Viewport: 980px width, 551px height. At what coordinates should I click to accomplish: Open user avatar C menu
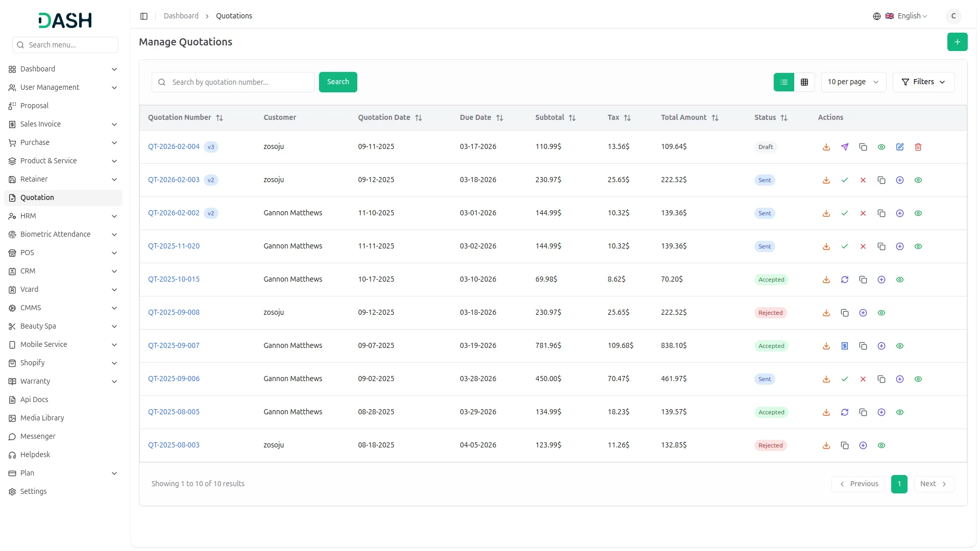point(953,16)
